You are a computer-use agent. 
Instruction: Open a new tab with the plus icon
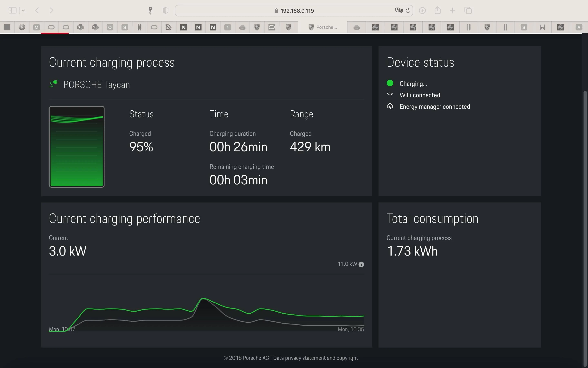[x=452, y=10]
